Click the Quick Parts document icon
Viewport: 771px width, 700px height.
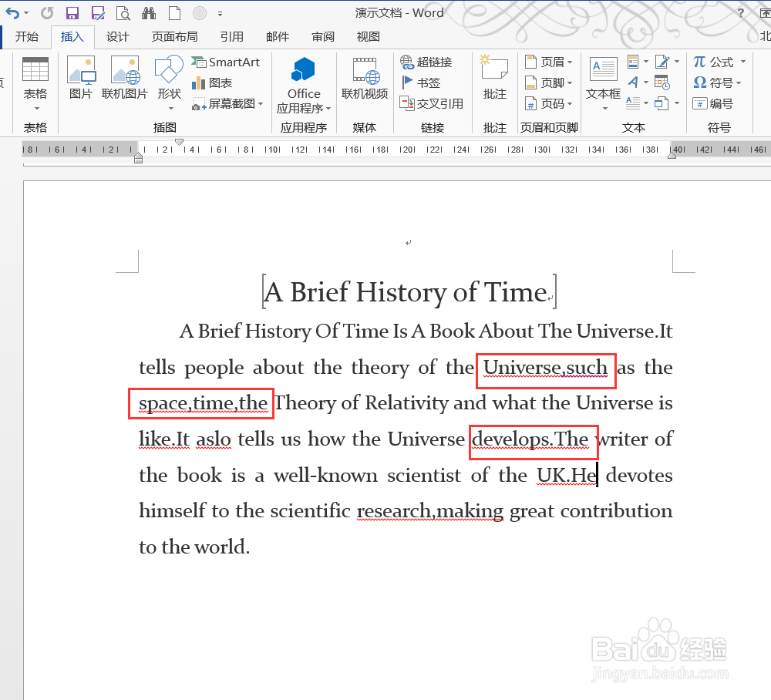pyautogui.click(x=633, y=62)
